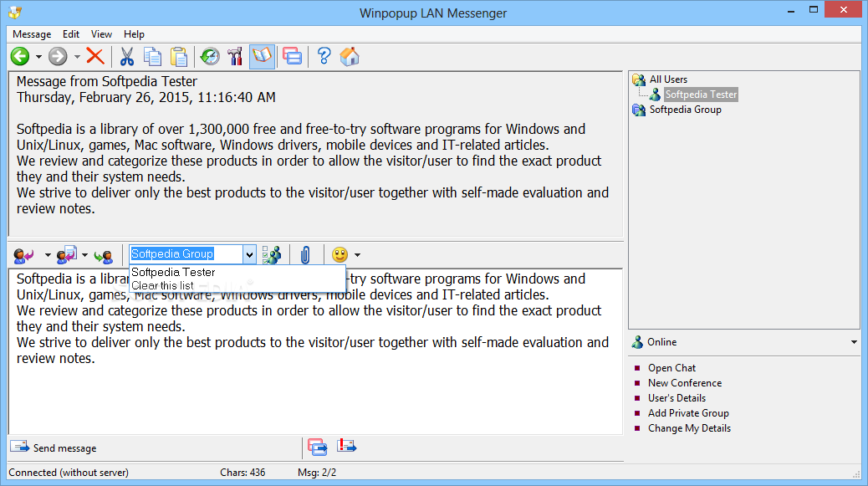868x486 pixels.
Task: Click inside the message compose area
Action: [x=315, y=351]
